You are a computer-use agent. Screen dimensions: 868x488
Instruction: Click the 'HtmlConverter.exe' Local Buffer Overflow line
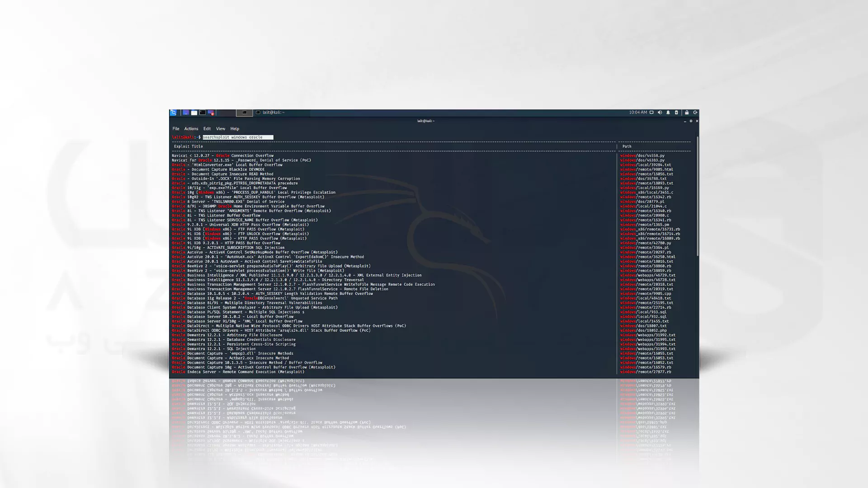[227, 165]
